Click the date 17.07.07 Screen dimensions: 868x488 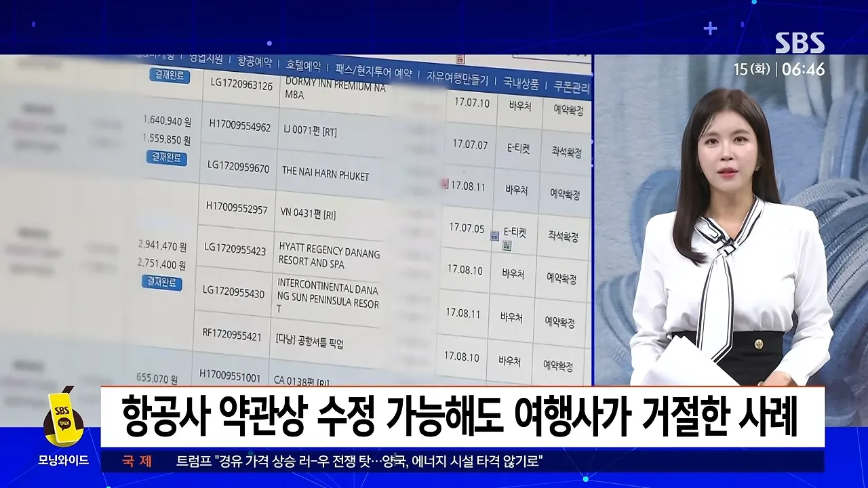pyautogui.click(x=472, y=144)
